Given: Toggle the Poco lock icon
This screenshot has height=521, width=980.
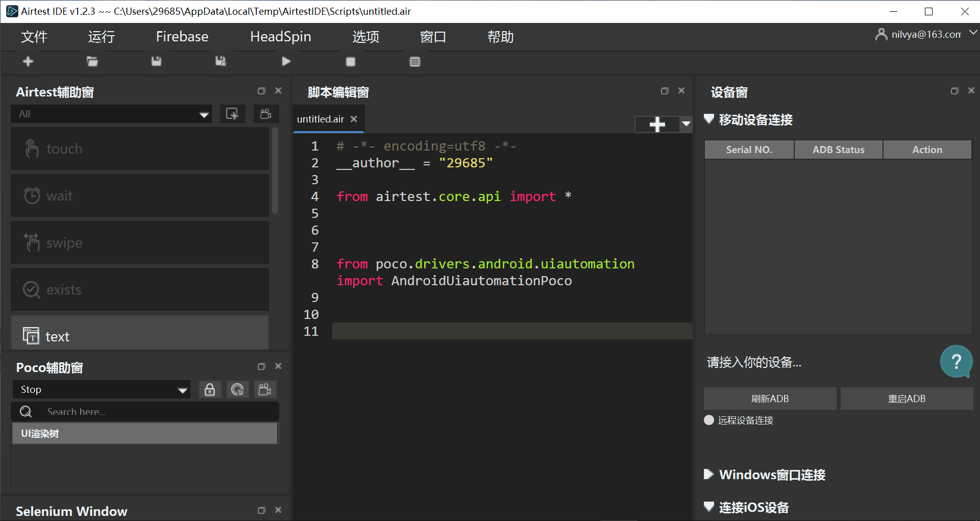Looking at the screenshot, I should pos(210,390).
